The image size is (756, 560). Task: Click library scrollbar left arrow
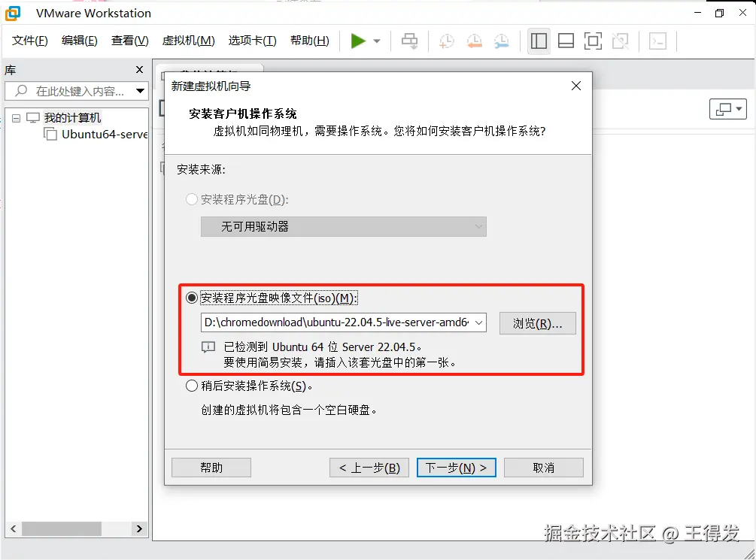[13, 528]
